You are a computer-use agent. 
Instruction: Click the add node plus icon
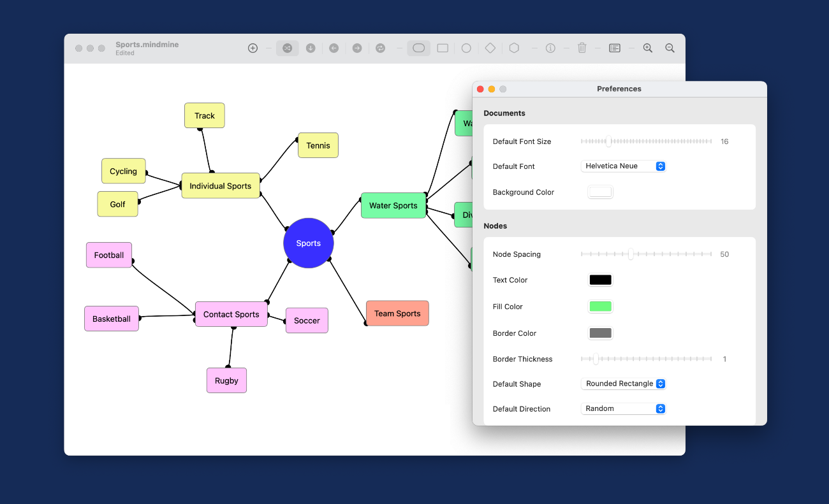click(x=253, y=48)
